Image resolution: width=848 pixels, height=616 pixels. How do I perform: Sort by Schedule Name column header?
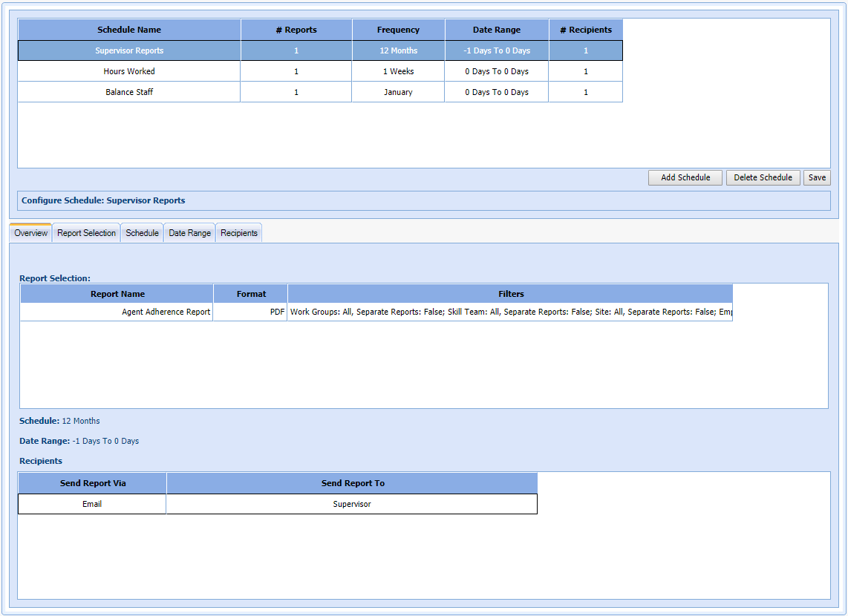pyautogui.click(x=129, y=30)
